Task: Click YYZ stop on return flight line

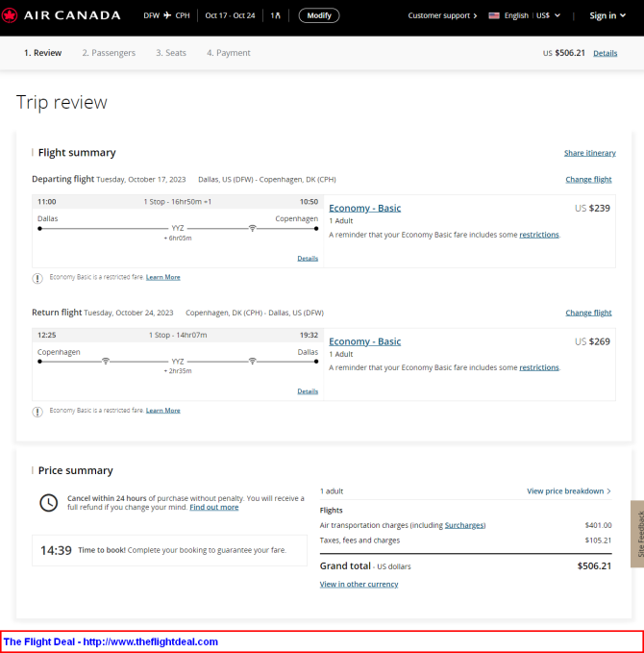Action: pyautogui.click(x=178, y=362)
